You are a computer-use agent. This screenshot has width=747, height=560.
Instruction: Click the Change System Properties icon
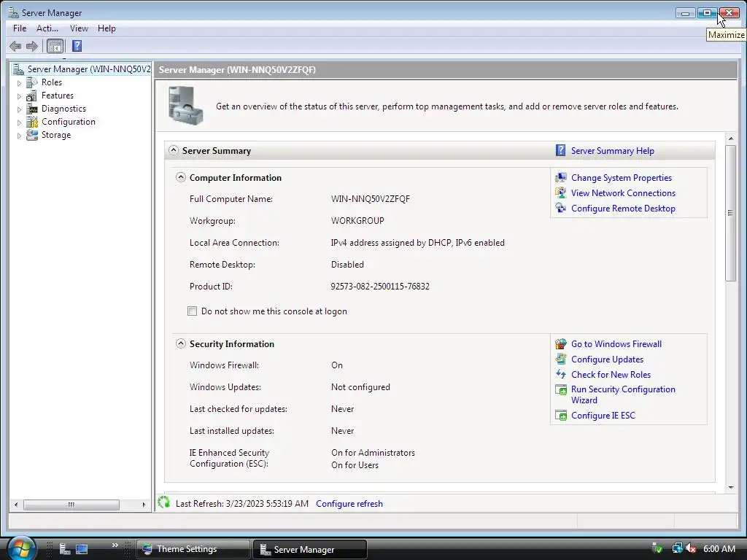561,178
